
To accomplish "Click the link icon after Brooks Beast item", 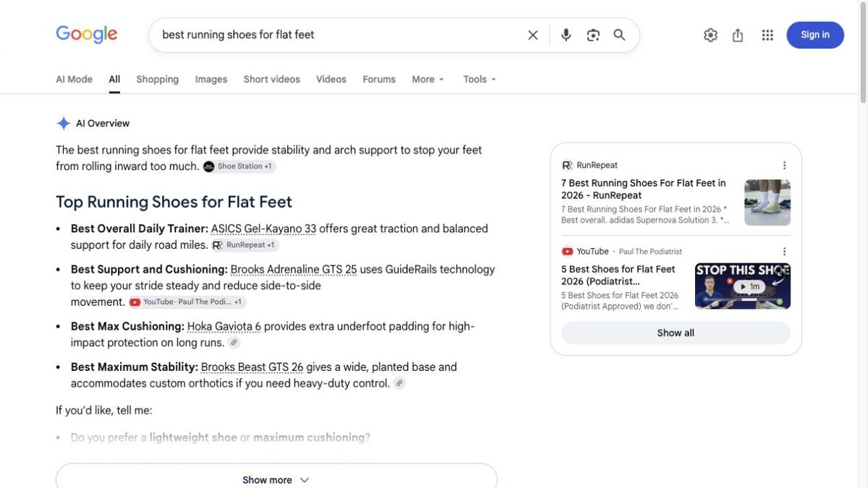I will [399, 383].
